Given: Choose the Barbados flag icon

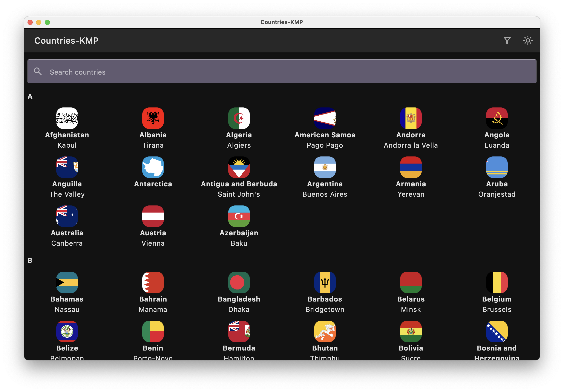Looking at the screenshot, I should [x=325, y=282].
